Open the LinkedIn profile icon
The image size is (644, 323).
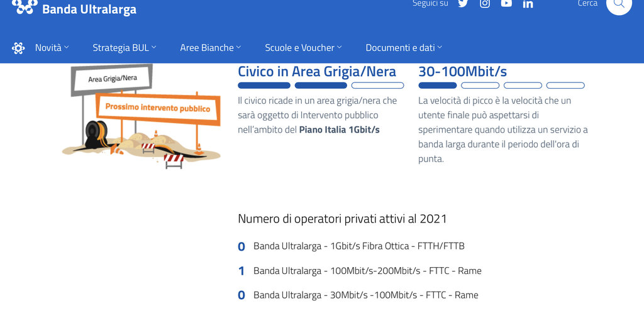528,4
